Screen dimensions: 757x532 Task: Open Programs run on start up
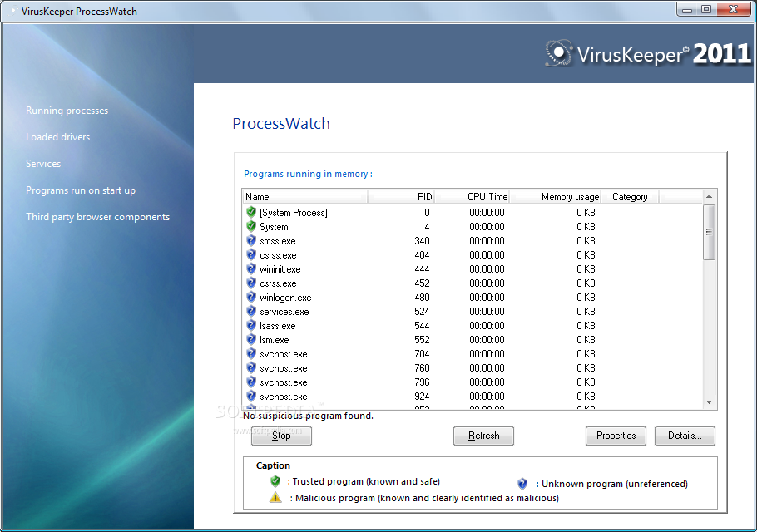point(81,190)
